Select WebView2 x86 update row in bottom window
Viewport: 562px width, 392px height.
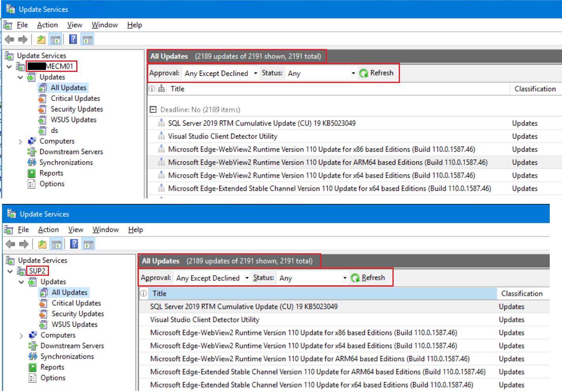click(x=344, y=333)
